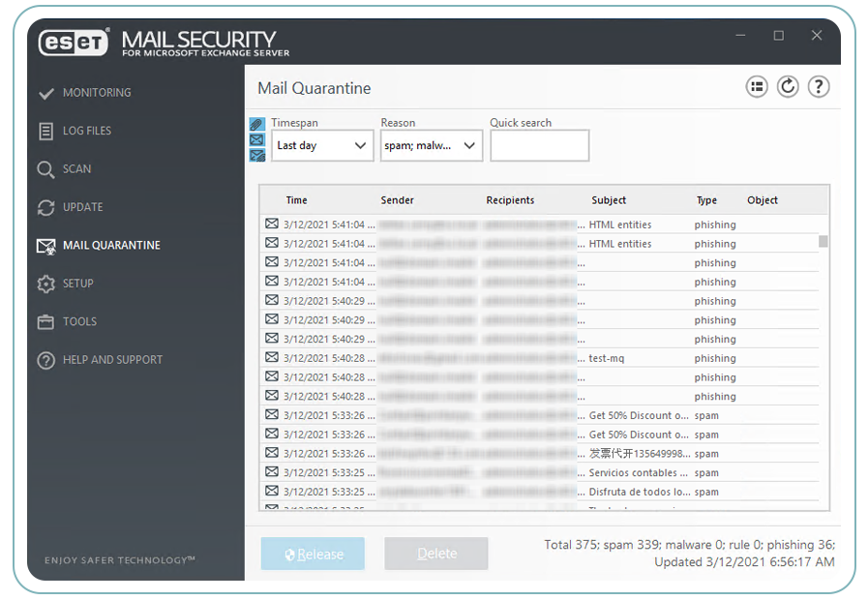868x600 pixels.
Task: Click 'Updated 3/12/2021 6:56:17 AM' text
Action: tap(744, 562)
